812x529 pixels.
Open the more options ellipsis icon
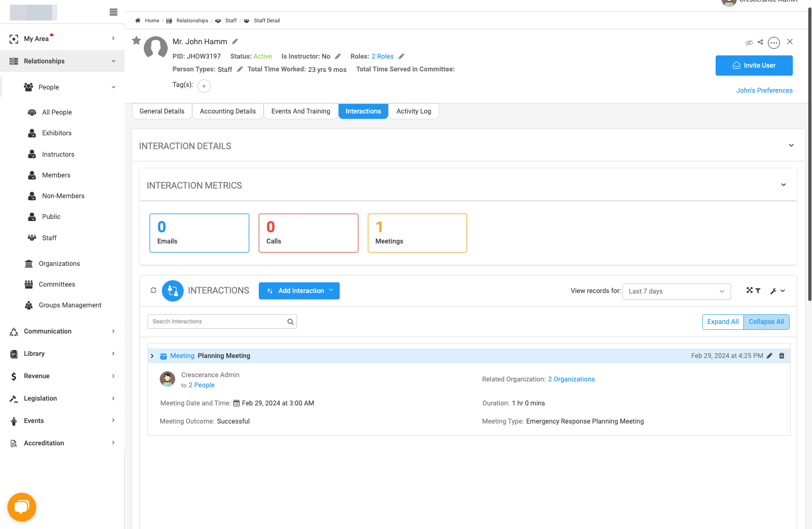774,43
